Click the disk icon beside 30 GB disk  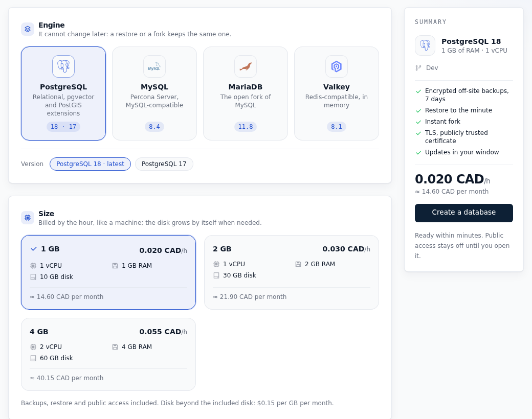pos(216,275)
